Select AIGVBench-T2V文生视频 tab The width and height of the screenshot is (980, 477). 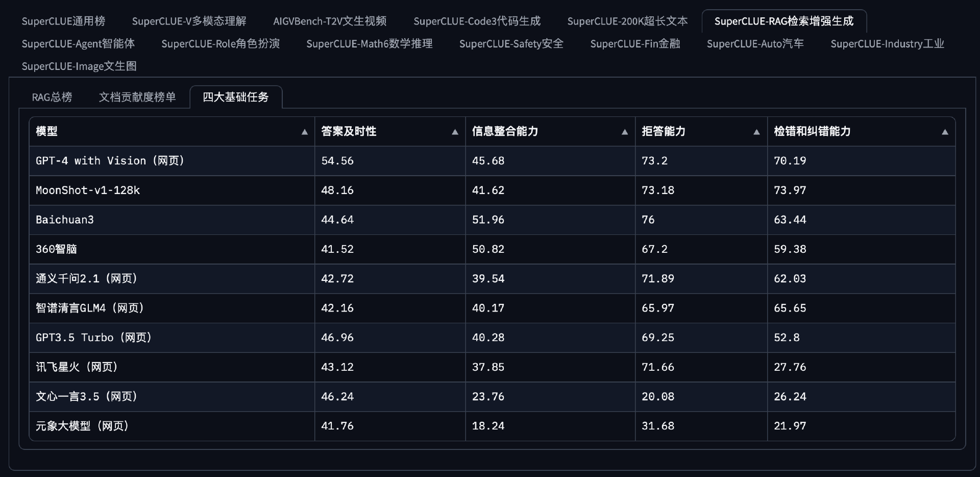[330, 21]
